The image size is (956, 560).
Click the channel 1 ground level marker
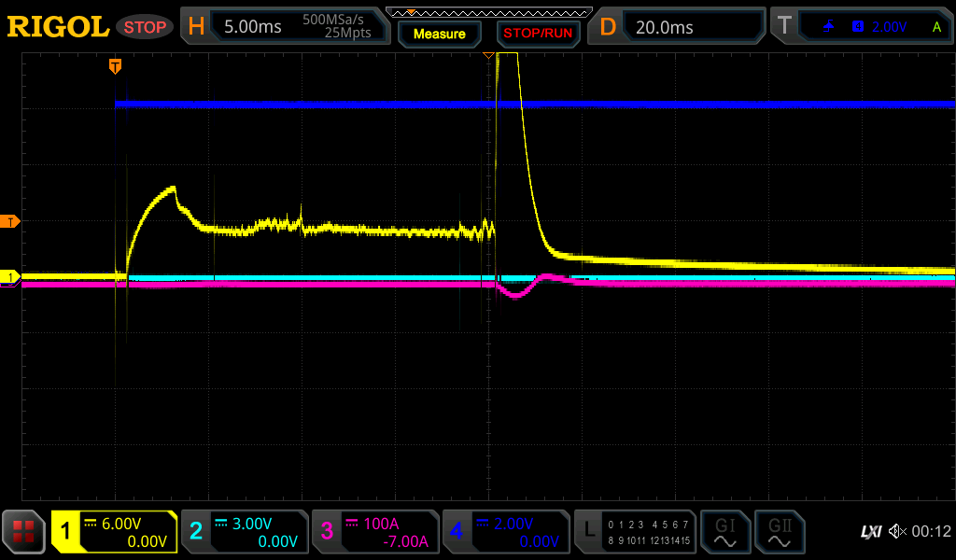[x=11, y=277]
